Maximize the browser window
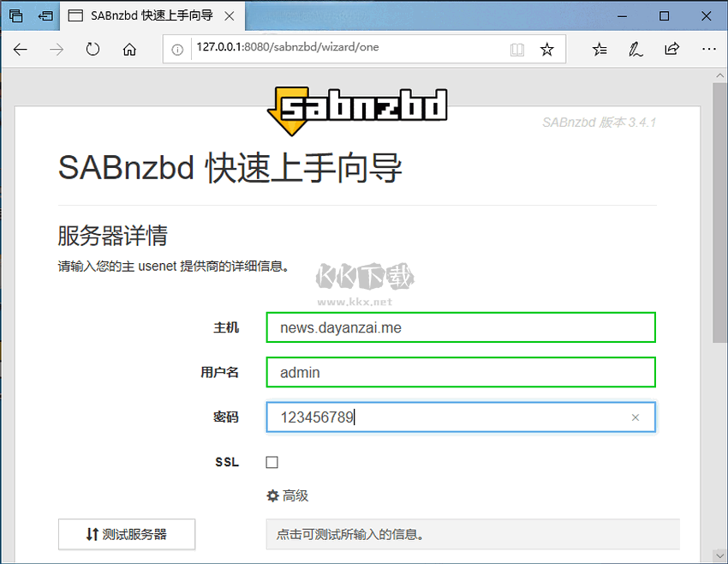 (664, 16)
